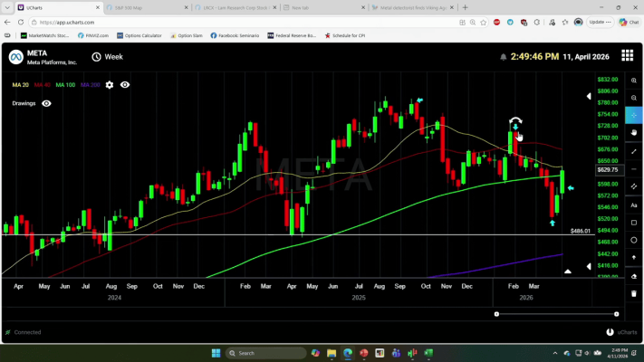Toggle moving averages visibility eye
The height and width of the screenshot is (362, 644).
(x=125, y=84)
